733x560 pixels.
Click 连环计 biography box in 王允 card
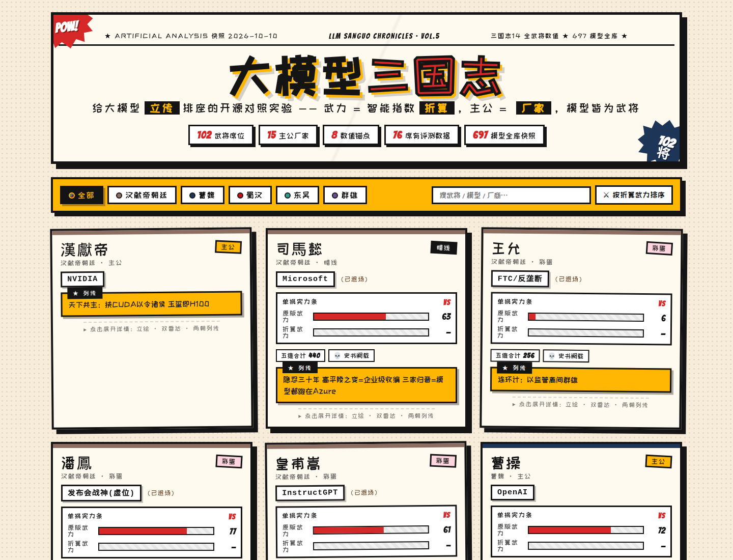[581, 380]
